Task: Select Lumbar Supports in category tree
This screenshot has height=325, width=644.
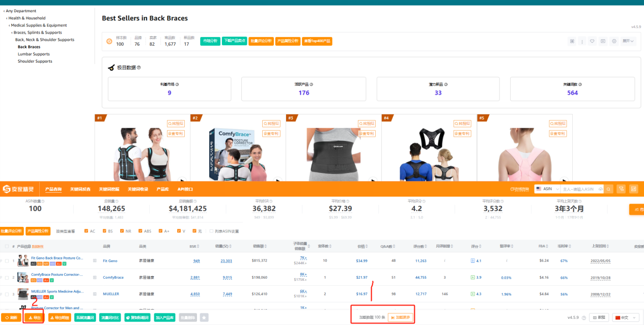Action: click(34, 54)
